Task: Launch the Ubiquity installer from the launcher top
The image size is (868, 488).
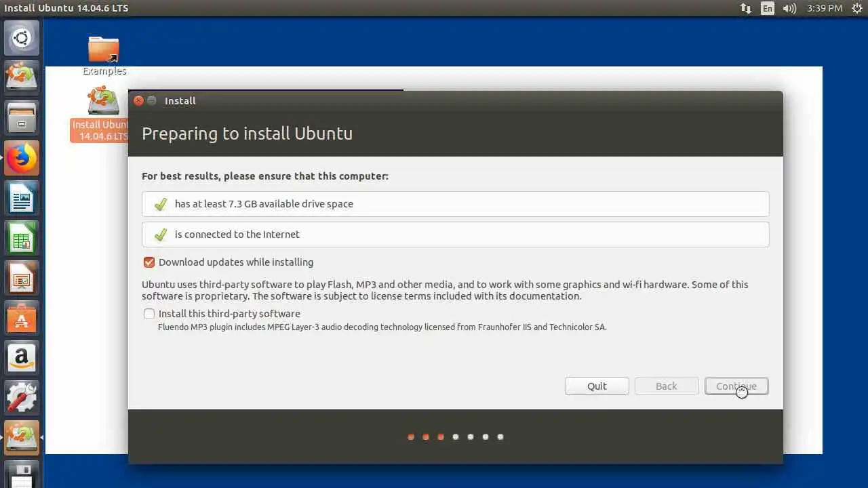Action: coord(22,77)
